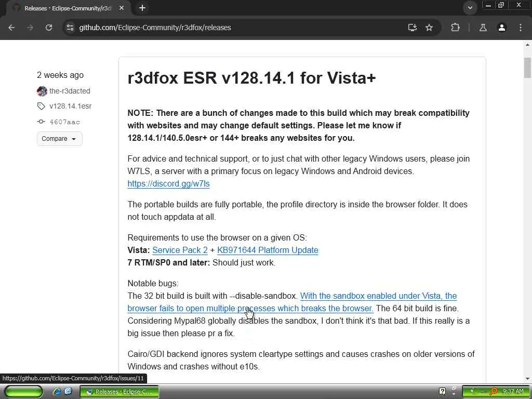This screenshot has height=399, width=532.
Task: Open the-r3dacted author profile link
Action: coord(70,91)
